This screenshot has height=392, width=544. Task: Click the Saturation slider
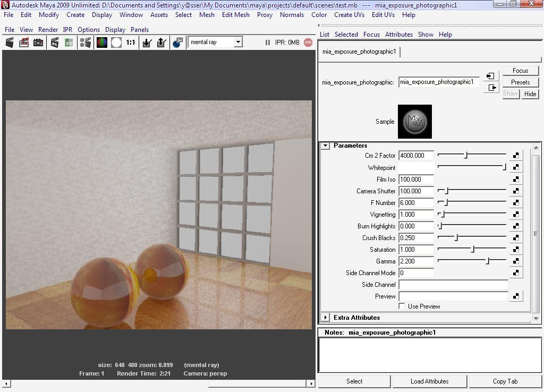pos(472,250)
